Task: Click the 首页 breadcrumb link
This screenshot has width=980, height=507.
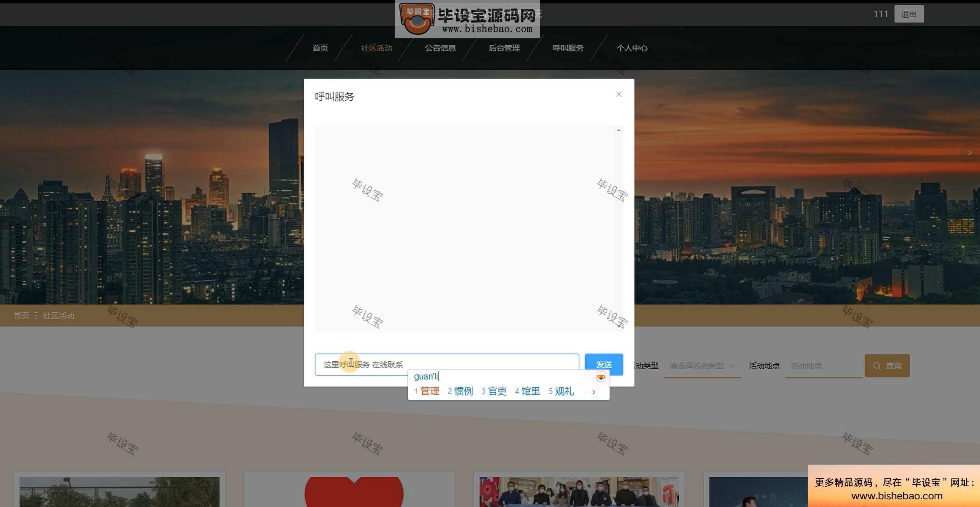Action: click(21, 315)
